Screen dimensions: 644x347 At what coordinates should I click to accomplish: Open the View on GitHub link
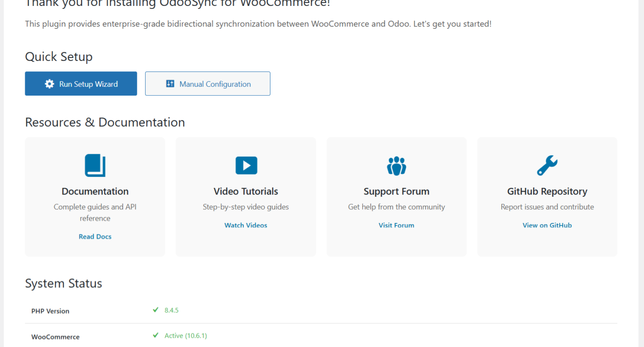547,225
